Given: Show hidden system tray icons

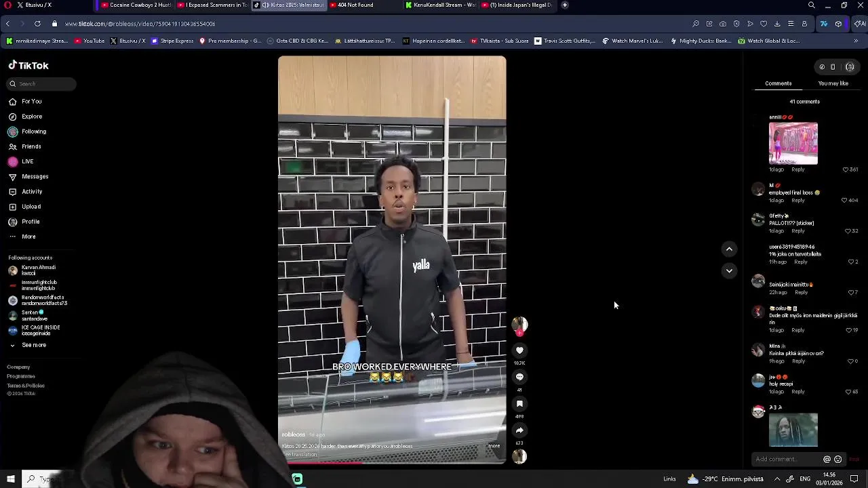Looking at the screenshot, I should (x=777, y=479).
